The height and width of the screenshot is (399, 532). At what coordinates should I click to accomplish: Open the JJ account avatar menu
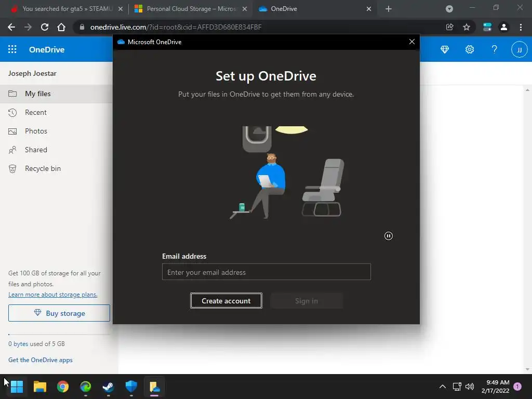(x=519, y=49)
